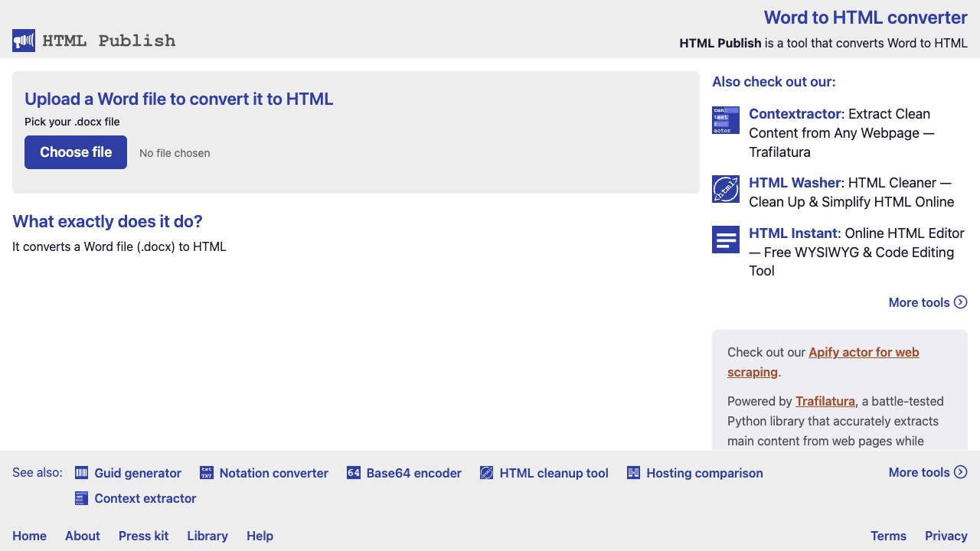Open More tools link in the footer
The height and width of the screenshot is (551, 980).
tap(927, 473)
